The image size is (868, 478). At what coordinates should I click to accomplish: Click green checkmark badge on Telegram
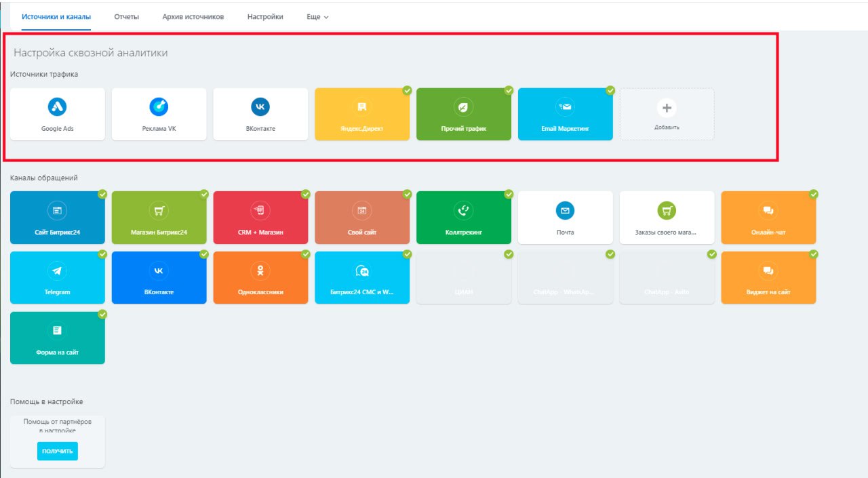tap(102, 254)
